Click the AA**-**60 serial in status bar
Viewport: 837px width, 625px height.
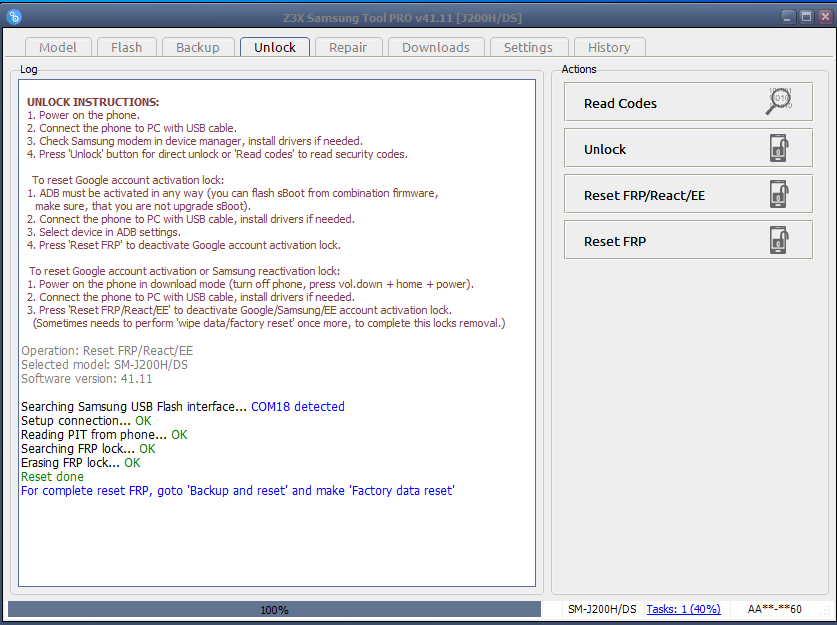coord(775,609)
